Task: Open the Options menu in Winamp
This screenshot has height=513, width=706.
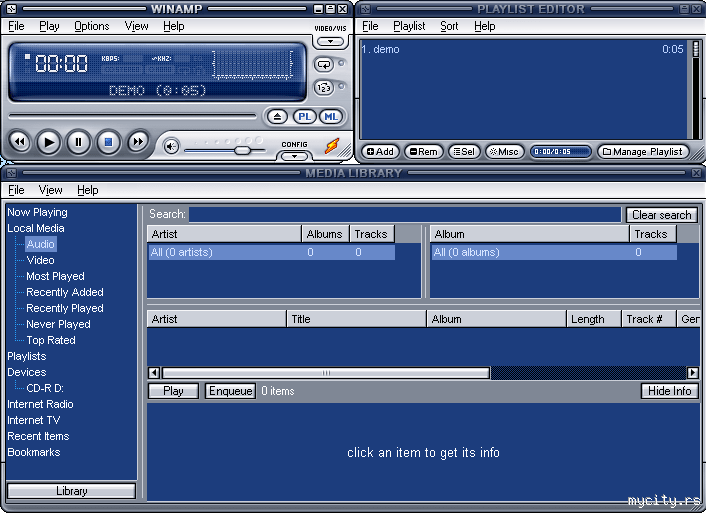Action: point(91,26)
